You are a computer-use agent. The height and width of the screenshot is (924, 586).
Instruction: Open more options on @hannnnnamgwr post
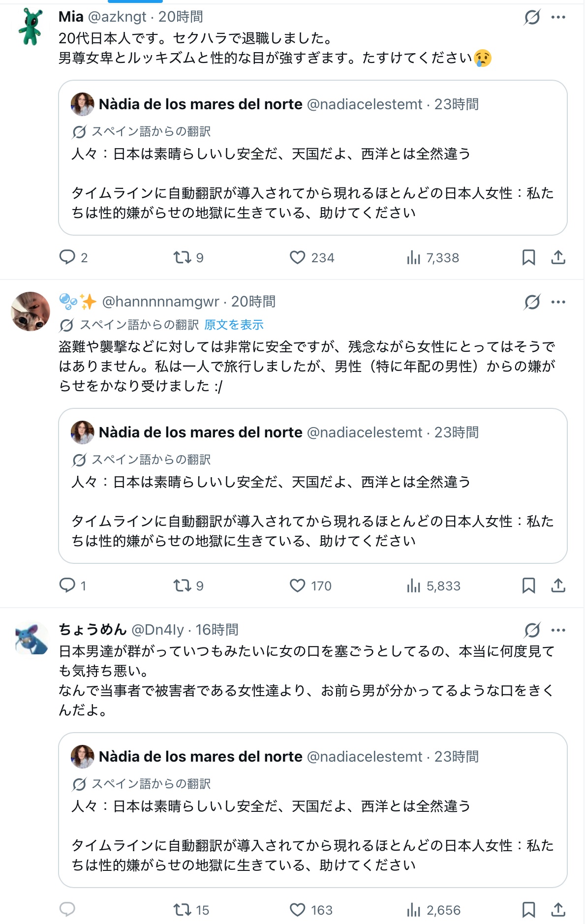coord(558,302)
